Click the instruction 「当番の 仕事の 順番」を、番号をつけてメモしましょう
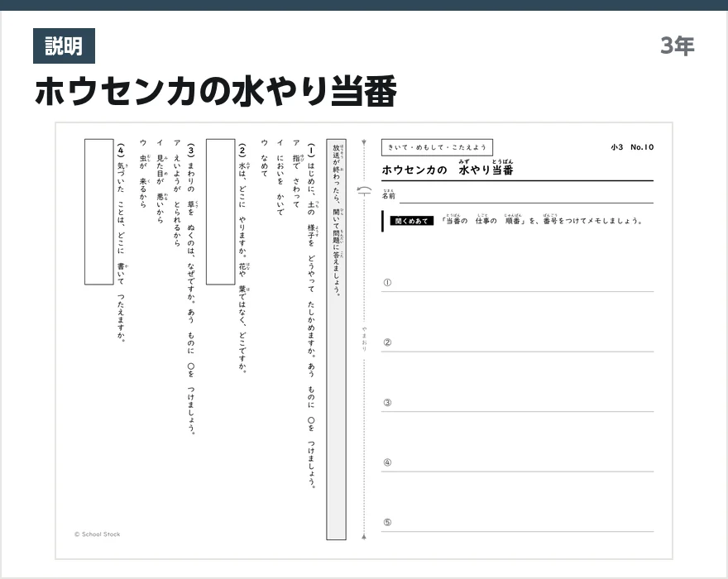 pos(541,220)
